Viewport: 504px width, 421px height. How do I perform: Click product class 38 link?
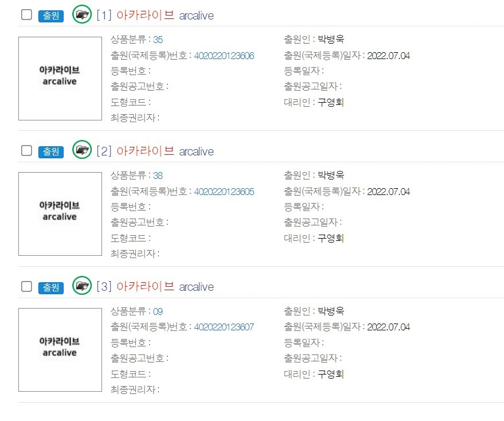tap(158, 176)
